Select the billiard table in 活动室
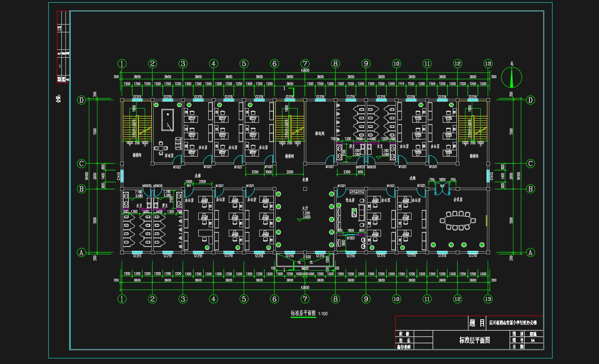The image size is (599, 364). coord(167,120)
